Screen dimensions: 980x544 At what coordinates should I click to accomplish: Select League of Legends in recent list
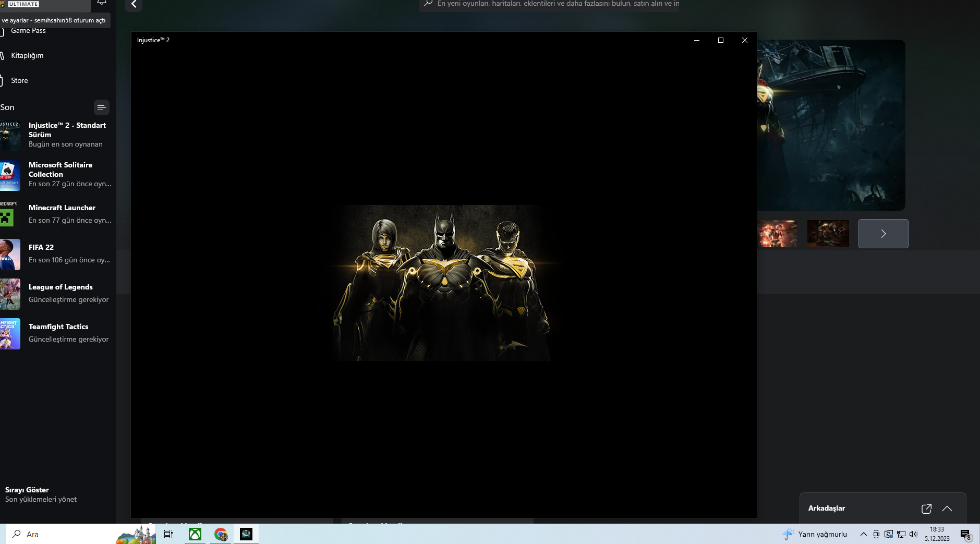(x=55, y=293)
